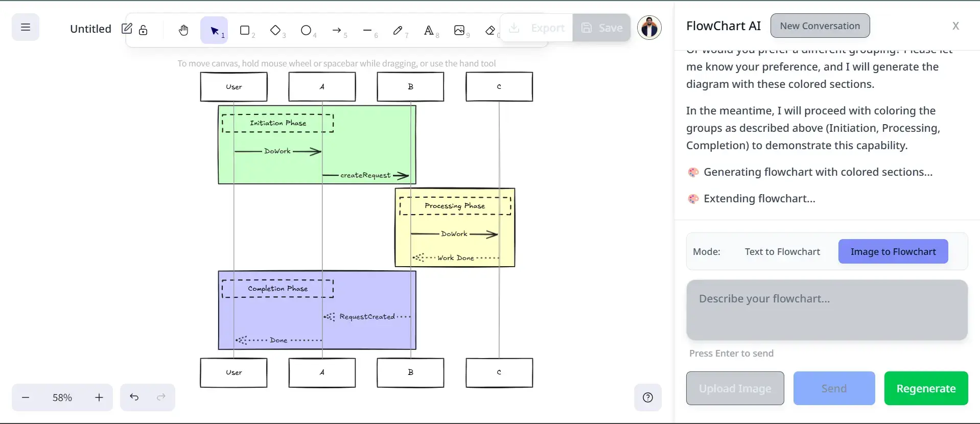The height and width of the screenshot is (424, 980).
Task: Click the Describe your flowchart input
Action: (826, 310)
